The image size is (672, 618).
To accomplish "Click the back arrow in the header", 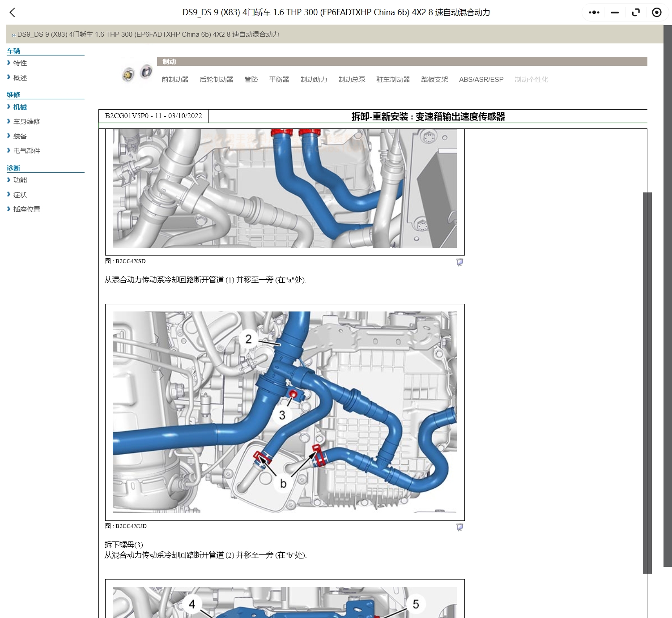I will pos(13,13).
